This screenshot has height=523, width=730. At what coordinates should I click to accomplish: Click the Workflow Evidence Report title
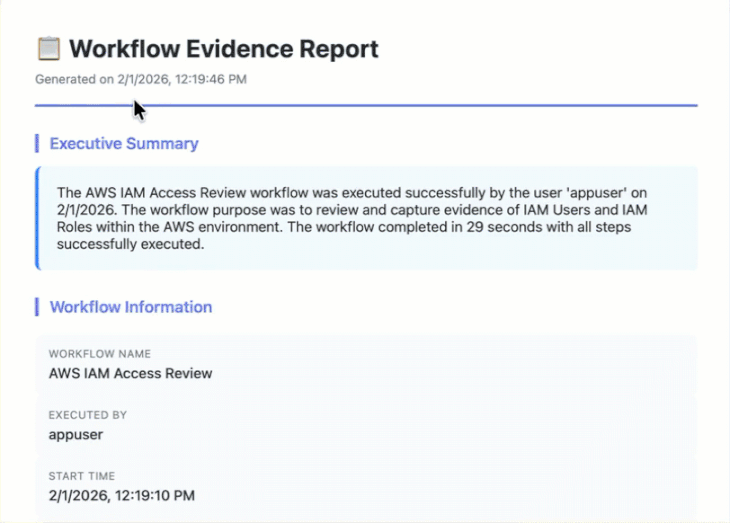pos(224,48)
